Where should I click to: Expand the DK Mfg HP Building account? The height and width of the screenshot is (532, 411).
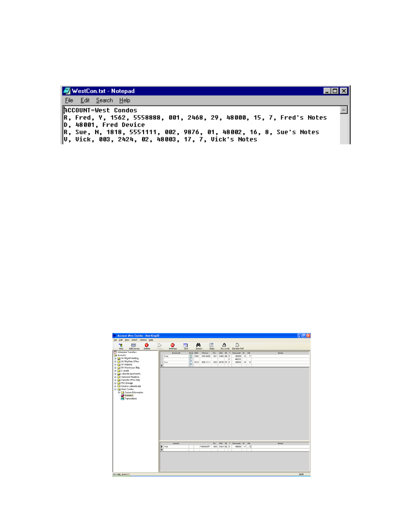coord(115,358)
